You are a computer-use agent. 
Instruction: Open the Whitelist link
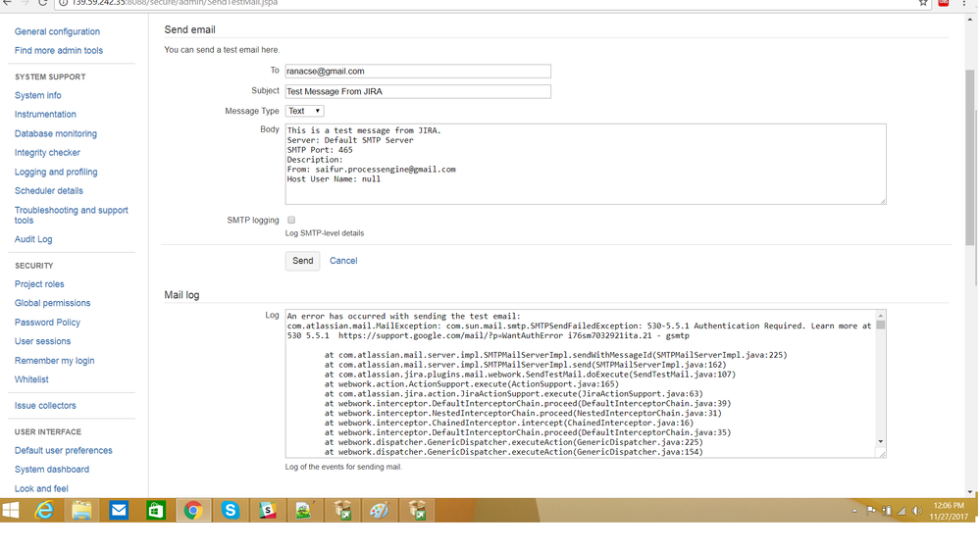(31, 379)
